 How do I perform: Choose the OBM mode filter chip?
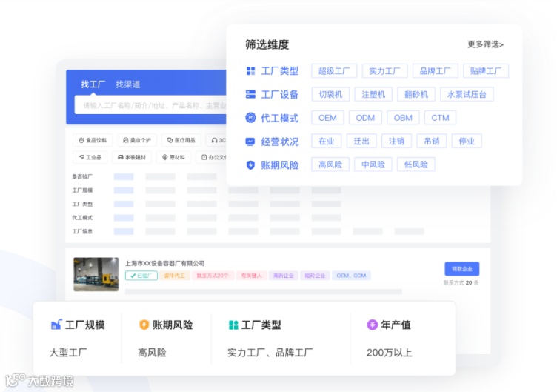coord(403,118)
